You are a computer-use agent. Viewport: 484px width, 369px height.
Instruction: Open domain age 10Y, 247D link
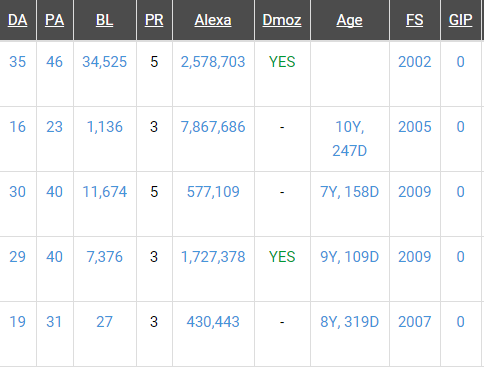tap(350, 139)
